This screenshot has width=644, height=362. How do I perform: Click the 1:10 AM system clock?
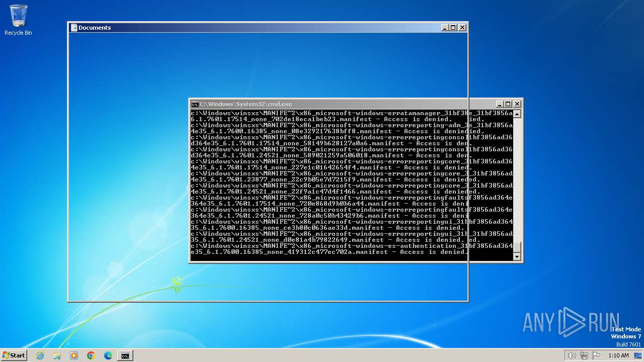click(x=618, y=355)
